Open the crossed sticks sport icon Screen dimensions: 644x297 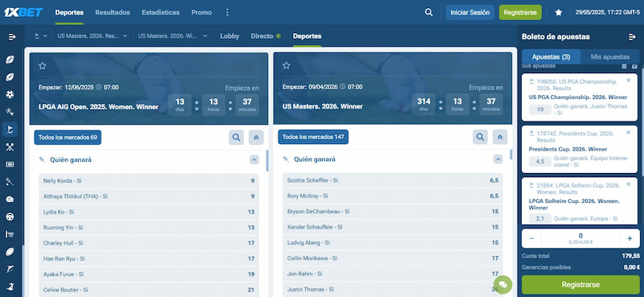[x=10, y=146]
